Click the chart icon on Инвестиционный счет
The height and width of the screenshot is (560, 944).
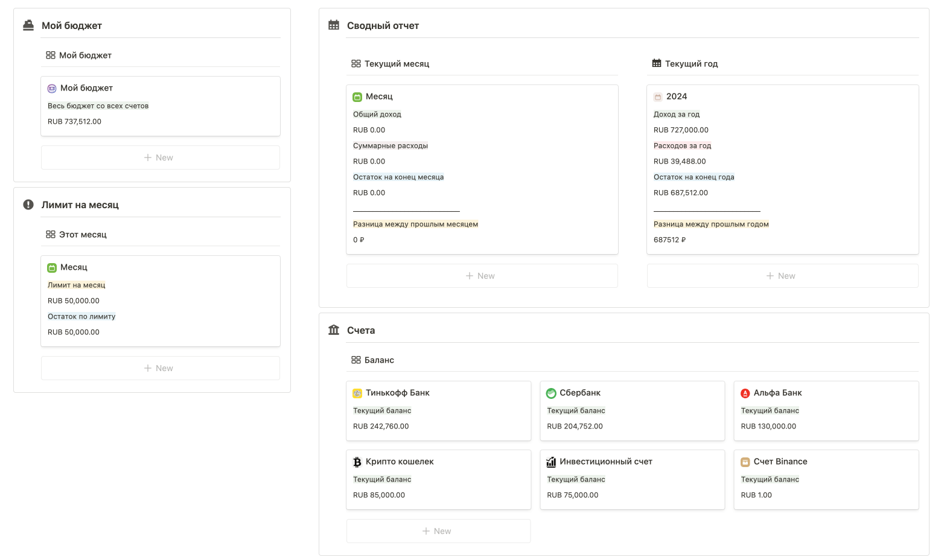pyautogui.click(x=551, y=462)
